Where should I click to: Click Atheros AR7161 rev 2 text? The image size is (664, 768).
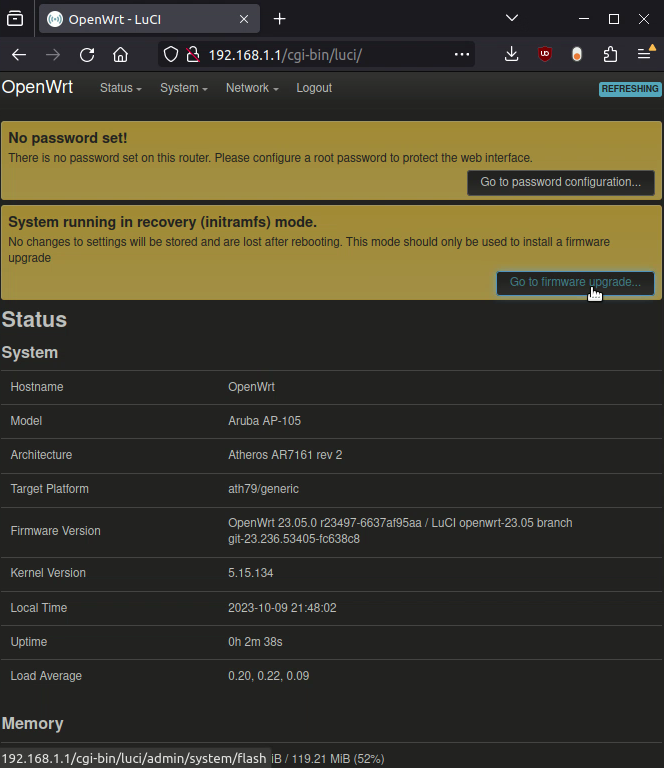coord(285,455)
